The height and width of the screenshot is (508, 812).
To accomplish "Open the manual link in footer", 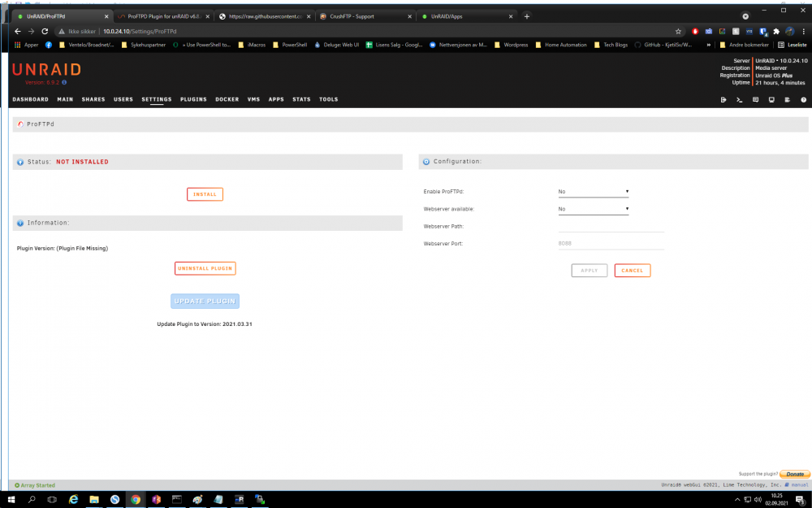I will pos(797,485).
